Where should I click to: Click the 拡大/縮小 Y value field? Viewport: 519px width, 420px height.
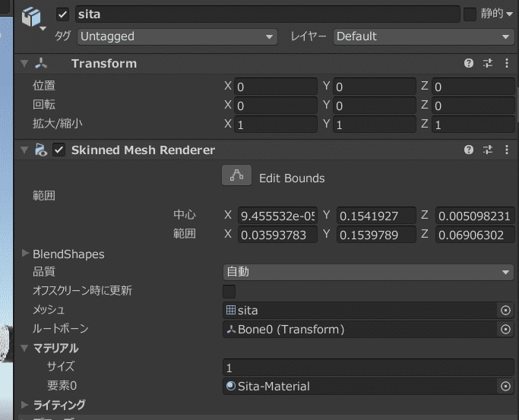coord(375,125)
